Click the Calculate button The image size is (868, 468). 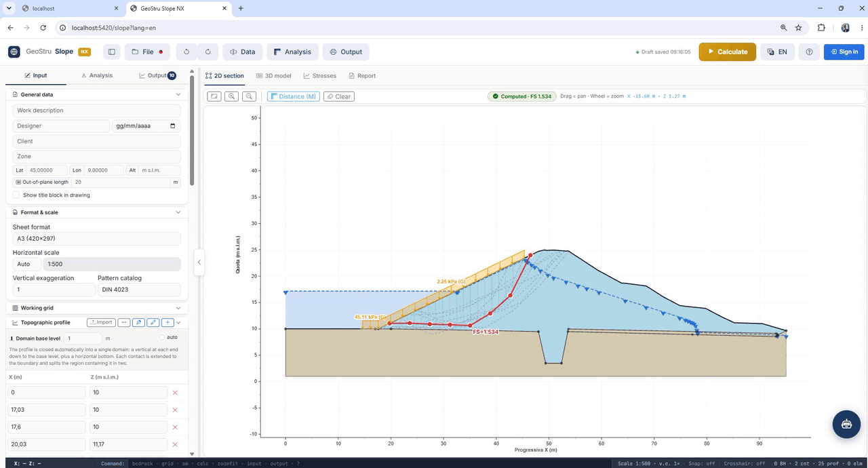tap(728, 52)
